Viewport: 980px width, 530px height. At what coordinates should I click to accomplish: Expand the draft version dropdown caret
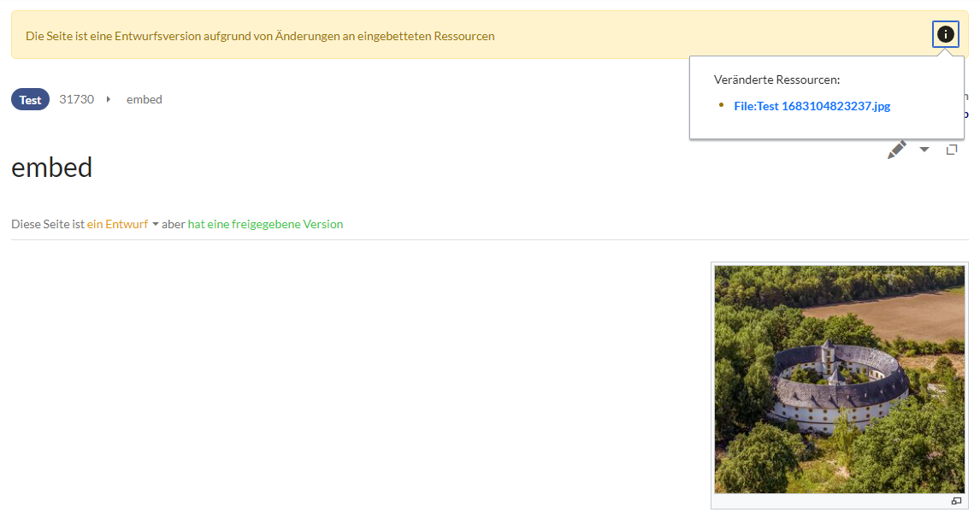[x=156, y=224]
